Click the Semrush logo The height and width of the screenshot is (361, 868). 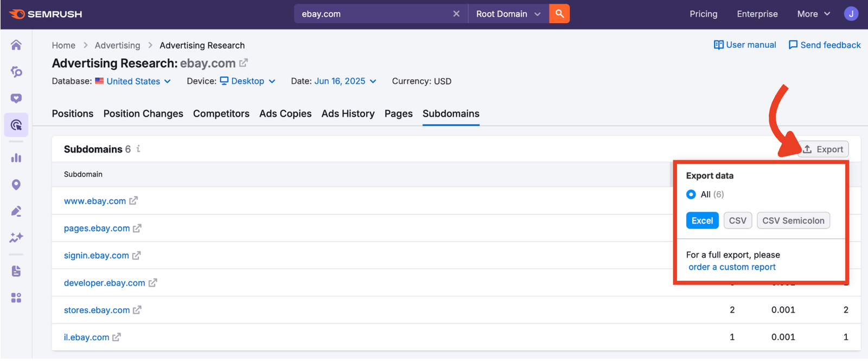point(46,14)
